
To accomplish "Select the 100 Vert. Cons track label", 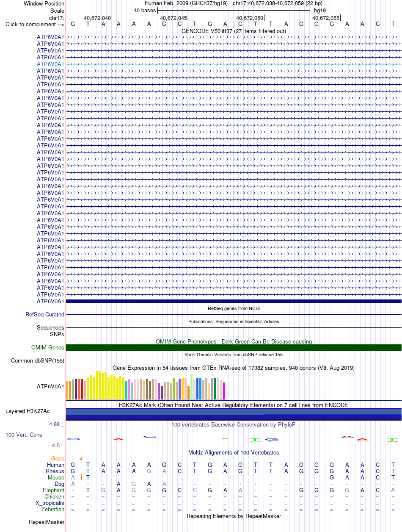I will tap(24, 435).
